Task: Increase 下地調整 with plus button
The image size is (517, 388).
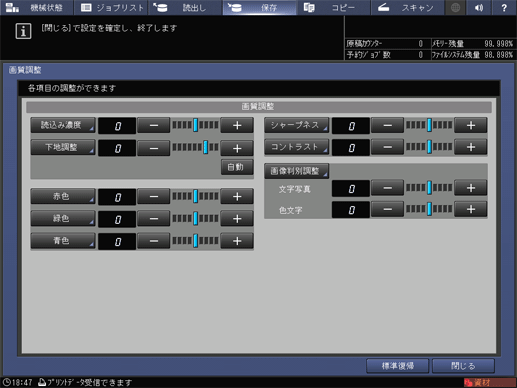Action: tap(237, 148)
